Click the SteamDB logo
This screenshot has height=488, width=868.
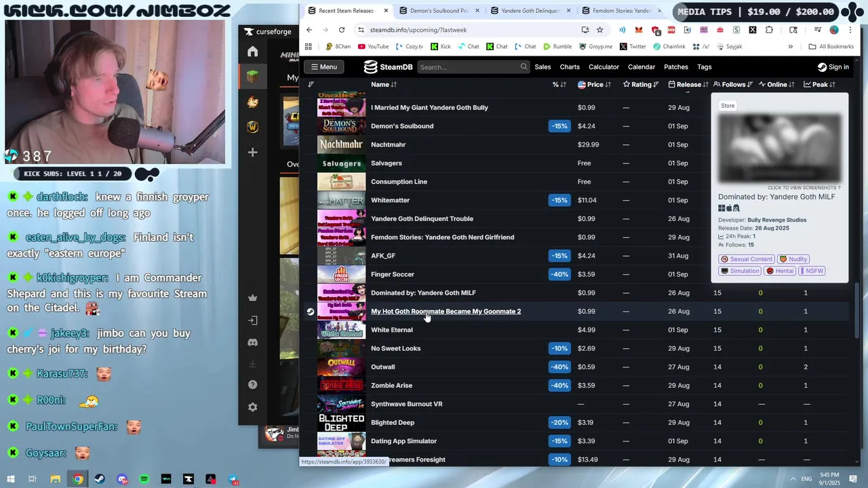click(388, 66)
